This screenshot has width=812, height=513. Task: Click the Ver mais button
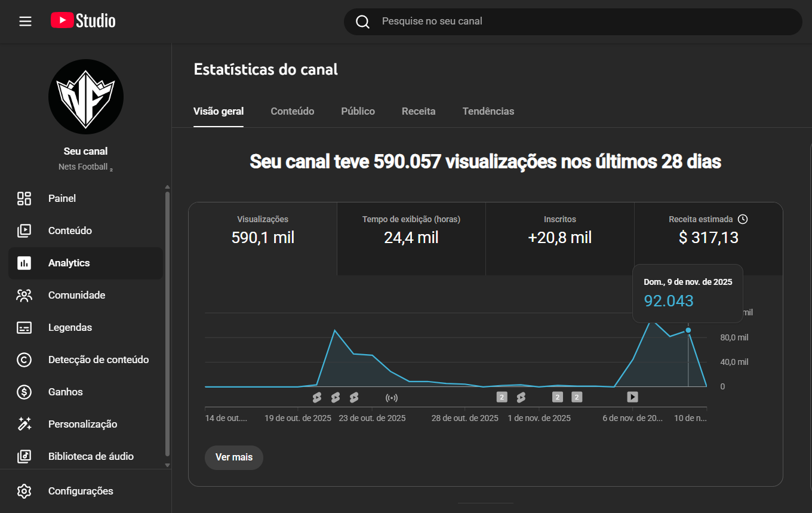point(233,457)
